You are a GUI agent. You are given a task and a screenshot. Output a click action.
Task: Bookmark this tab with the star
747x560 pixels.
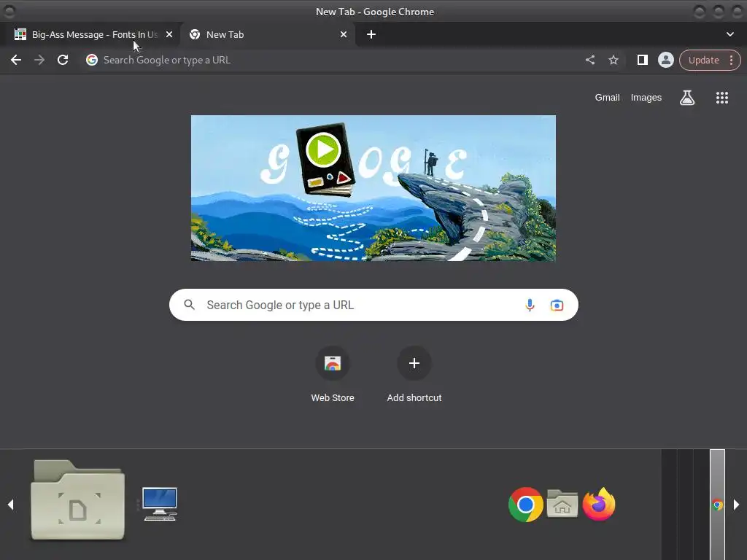614,60
